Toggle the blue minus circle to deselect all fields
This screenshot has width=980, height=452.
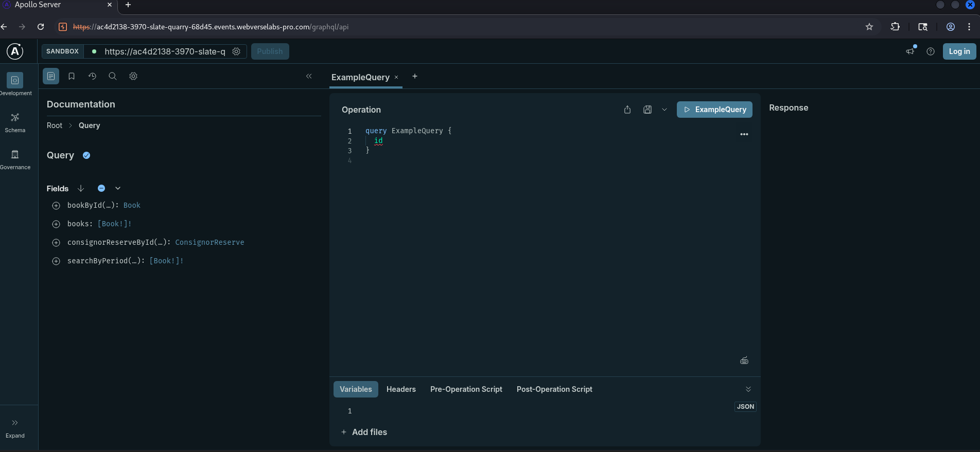coord(101,188)
